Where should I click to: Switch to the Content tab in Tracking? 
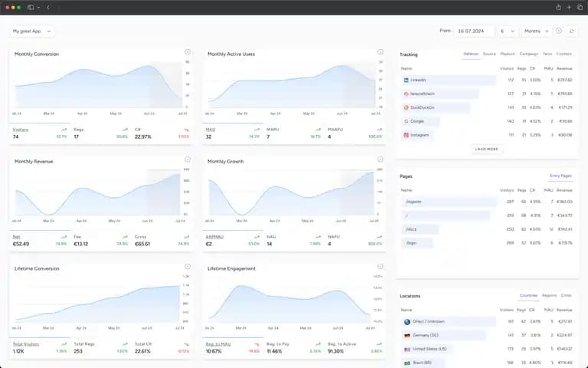pyautogui.click(x=564, y=54)
